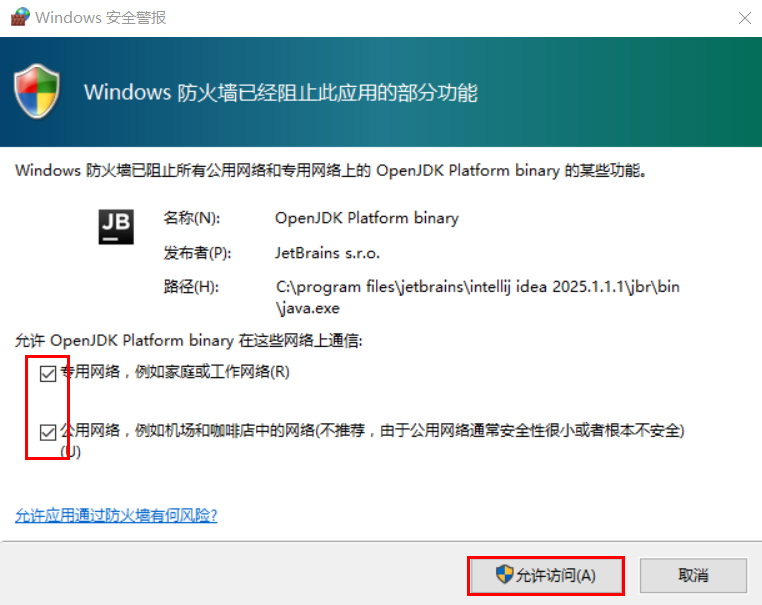
Task: Click the 公用网络 airport and coffee shop label
Action: coord(370,431)
